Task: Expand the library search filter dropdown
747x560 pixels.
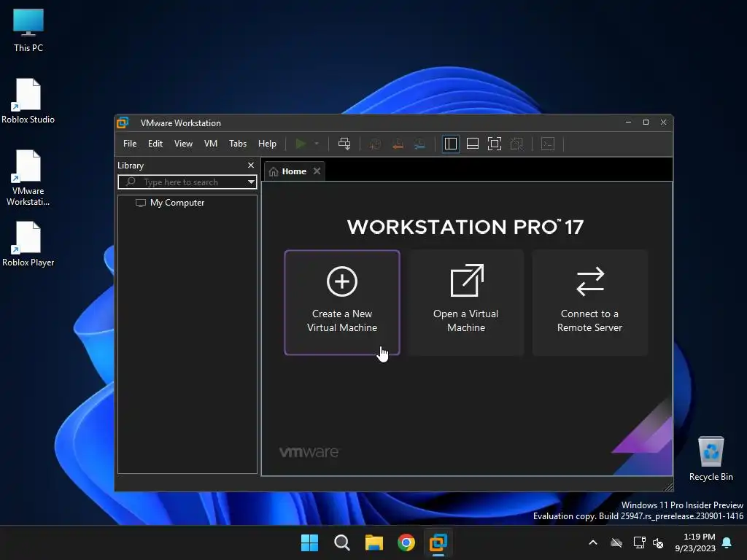Action: coord(251,182)
